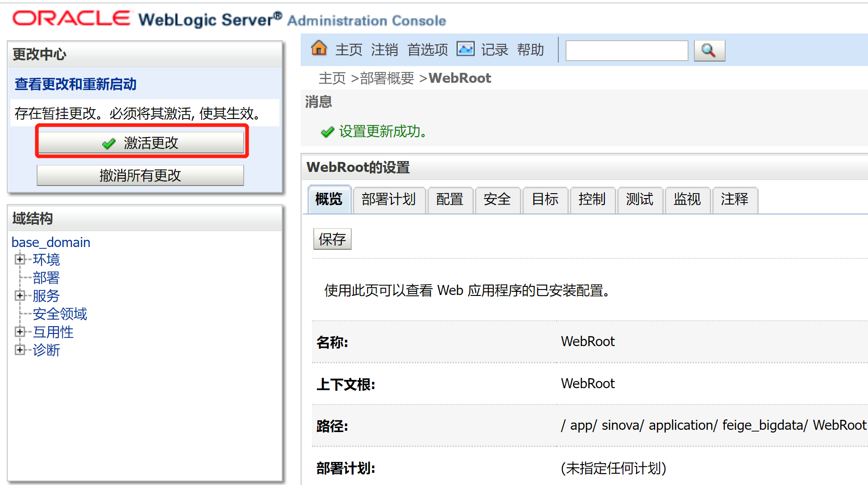Click the 撤消所有更改 button
The image size is (868, 485).
140,175
